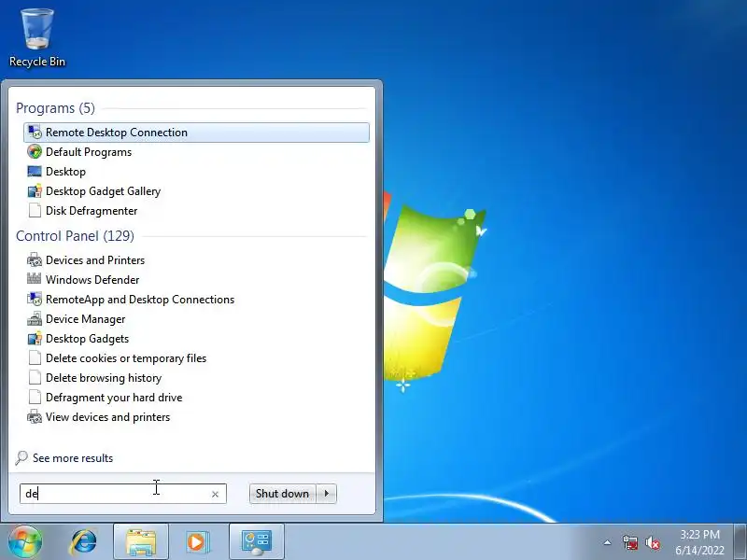Screen dimensions: 747x560
Task: Click the Show desktop strip
Action: tap(740, 541)
